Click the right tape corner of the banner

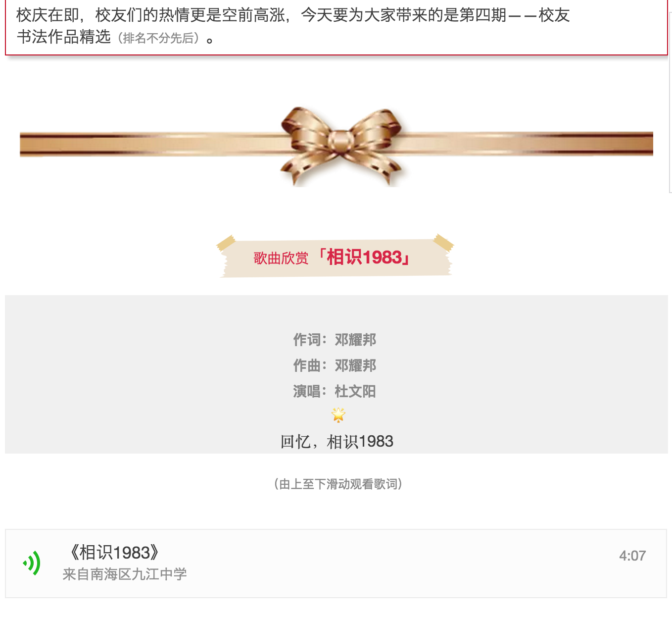click(443, 243)
